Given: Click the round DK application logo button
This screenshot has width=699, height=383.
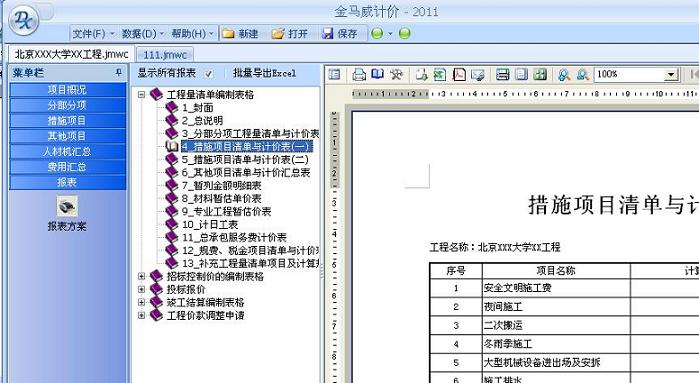Looking at the screenshot, I should [23, 20].
